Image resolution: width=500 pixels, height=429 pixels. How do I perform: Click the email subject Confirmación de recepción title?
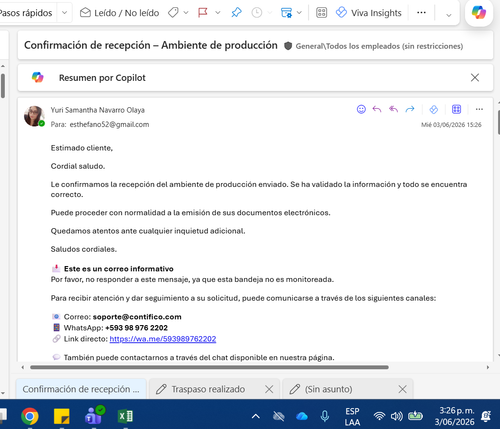click(x=151, y=45)
